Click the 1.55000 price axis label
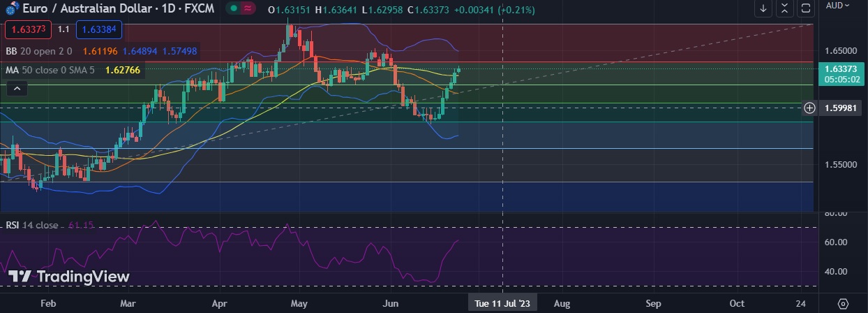Viewport: 868px width, 313px height. 840,165
